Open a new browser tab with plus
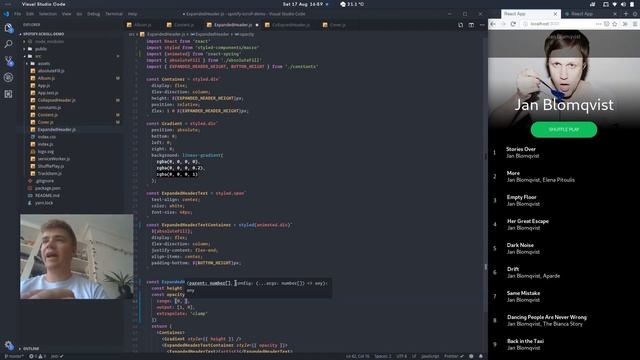Screen dimensions: 640x360 click(x=626, y=13)
